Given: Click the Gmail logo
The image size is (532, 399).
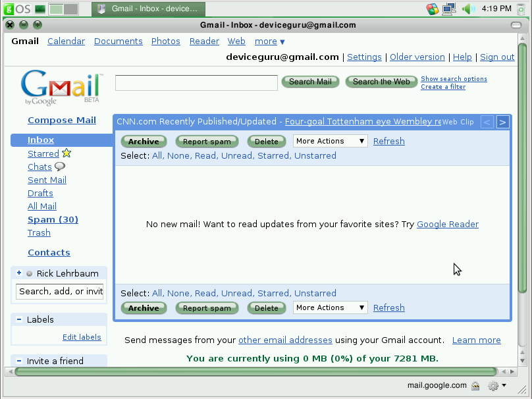Looking at the screenshot, I should click(62, 88).
